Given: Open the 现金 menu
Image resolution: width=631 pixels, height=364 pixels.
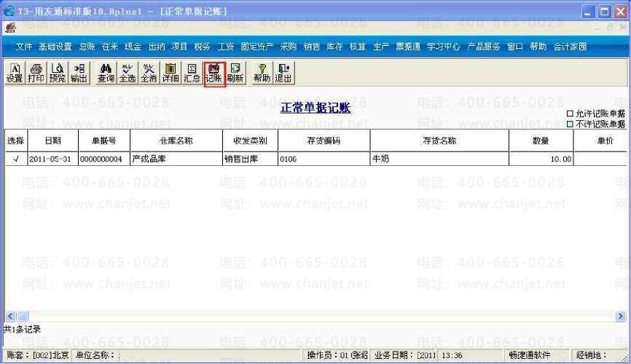Looking at the screenshot, I should pos(133,47).
